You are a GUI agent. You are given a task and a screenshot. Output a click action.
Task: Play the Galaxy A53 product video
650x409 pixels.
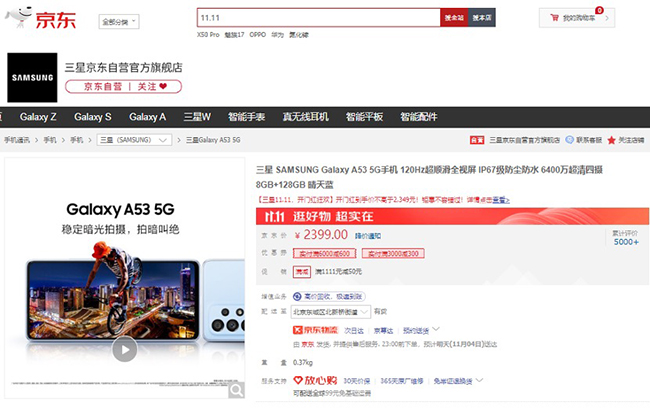pyautogui.click(x=124, y=349)
